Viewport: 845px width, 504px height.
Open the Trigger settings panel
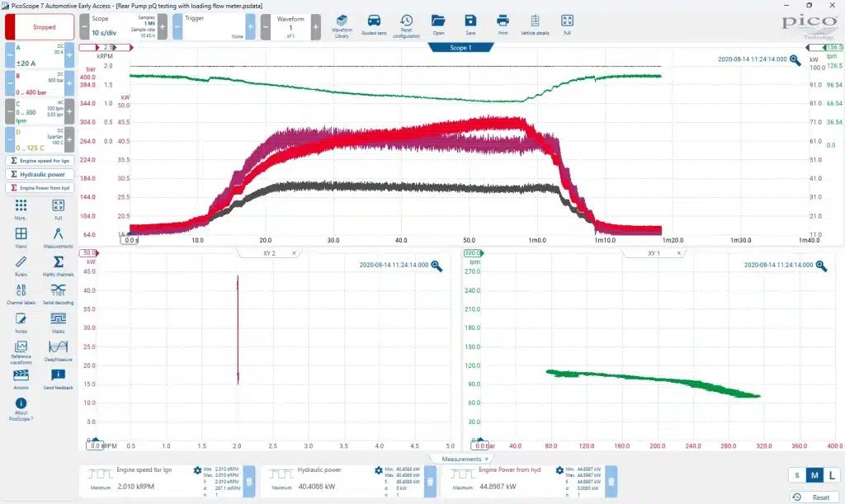[214, 27]
